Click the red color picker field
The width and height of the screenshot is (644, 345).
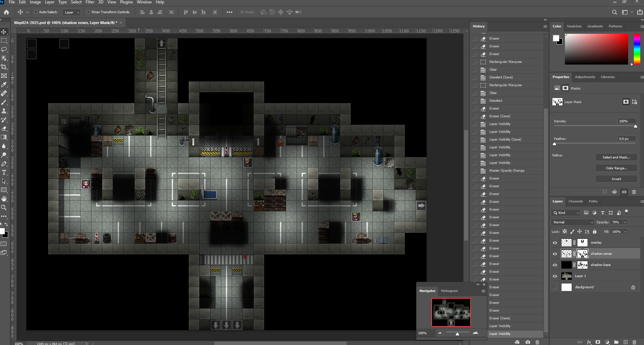(596, 49)
